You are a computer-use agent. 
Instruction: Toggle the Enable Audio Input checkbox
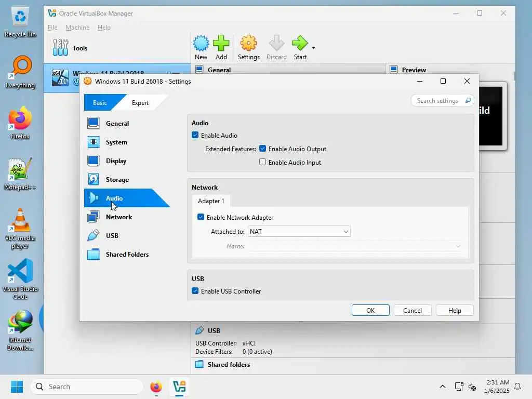(x=262, y=162)
